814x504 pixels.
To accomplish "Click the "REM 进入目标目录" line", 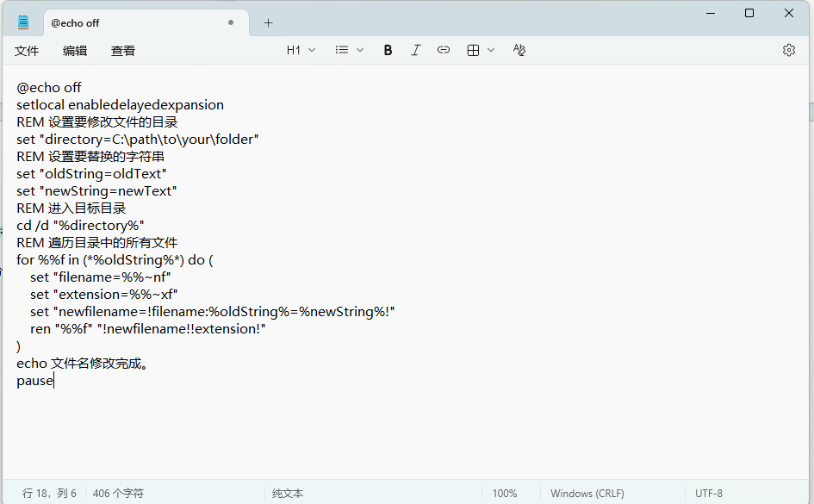I will click(x=71, y=208).
